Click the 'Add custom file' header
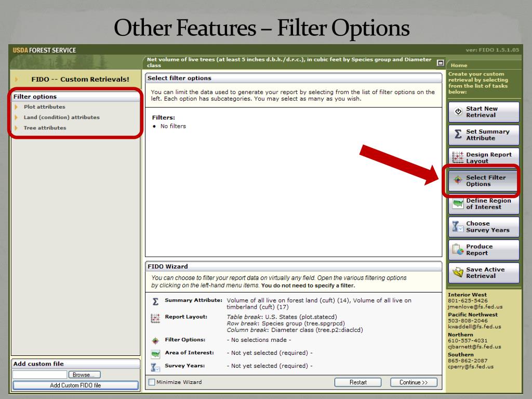This screenshot has width=532, height=399. pyautogui.click(x=76, y=364)
